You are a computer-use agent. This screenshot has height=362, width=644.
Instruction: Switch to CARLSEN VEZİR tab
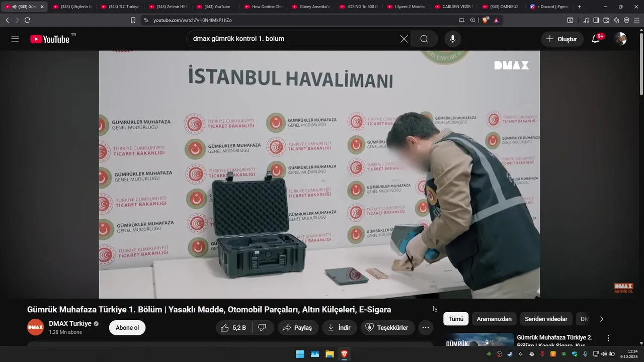[x=454, y=7]
